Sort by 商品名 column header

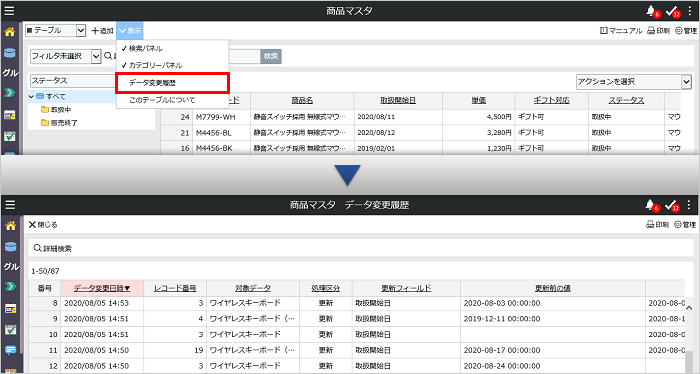302,101
